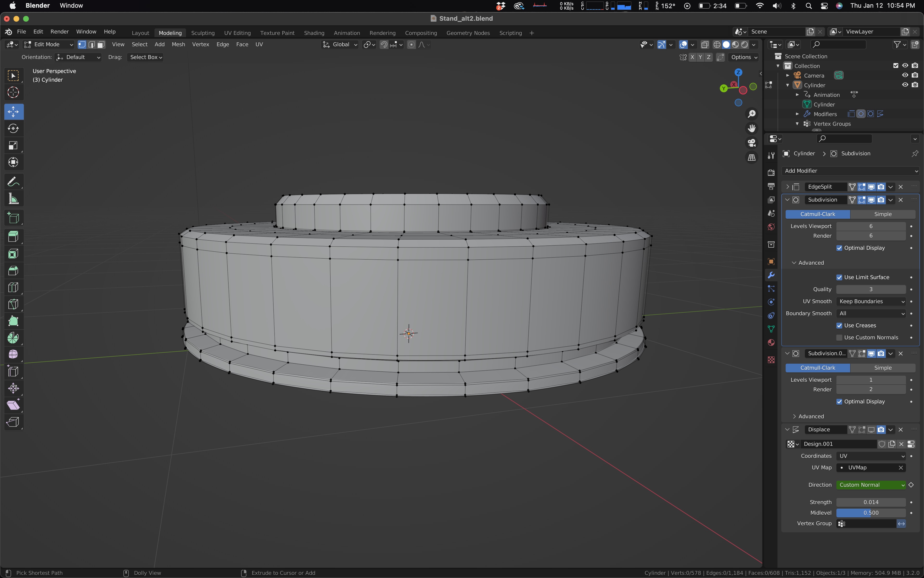This screenshot has width=924, height=578.
Task: Select the Rip Region tool
Action: 13,422
